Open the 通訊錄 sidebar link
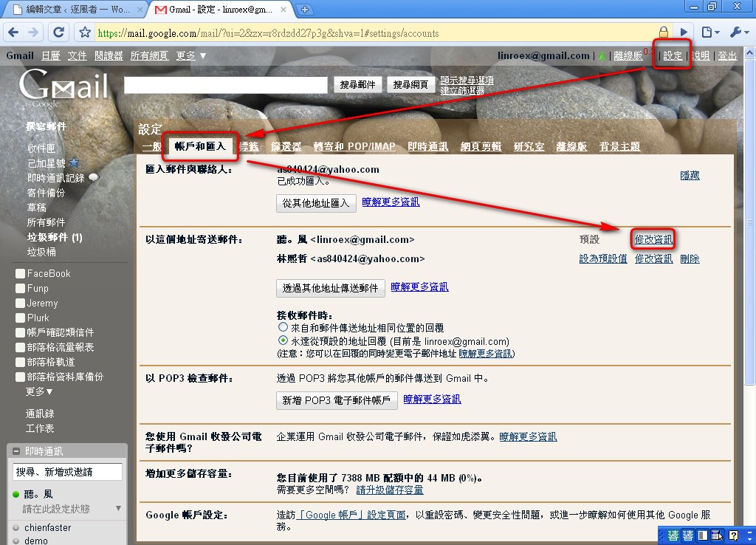Screen dimensions: 756x545 point(40,414)
